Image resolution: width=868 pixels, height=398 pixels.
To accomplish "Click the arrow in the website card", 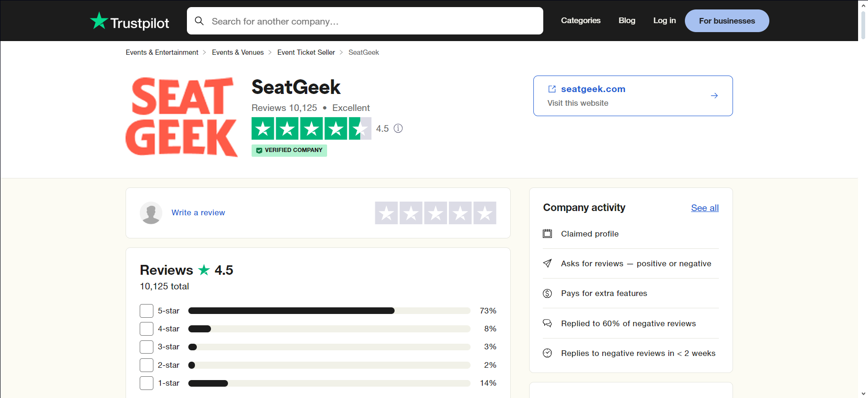I will [x=714, y=96].
